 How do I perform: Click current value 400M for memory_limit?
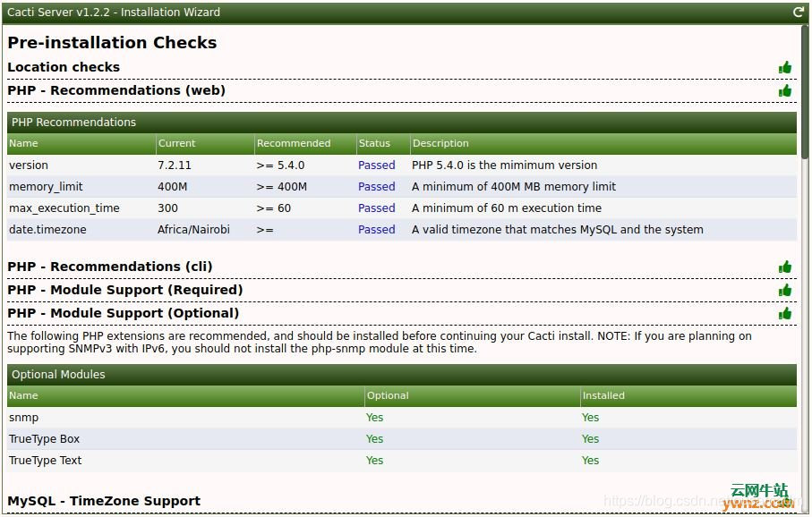[173, 187]
